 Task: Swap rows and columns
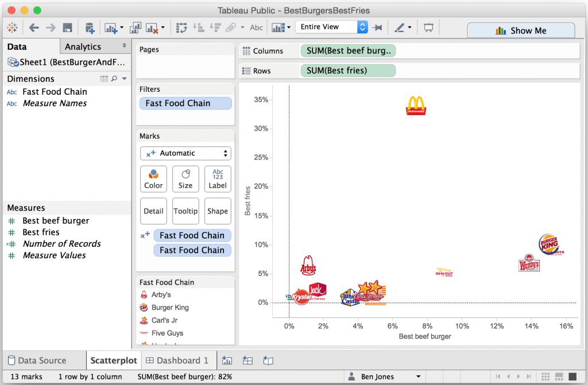point(181,27)
